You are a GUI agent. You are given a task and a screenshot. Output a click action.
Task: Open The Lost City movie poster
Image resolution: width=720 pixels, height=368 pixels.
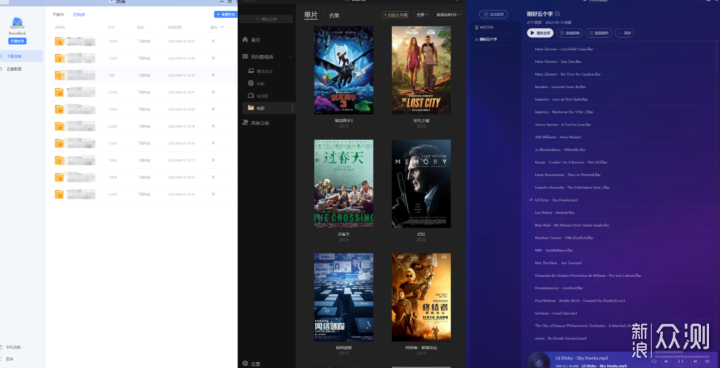pos(421,70)
